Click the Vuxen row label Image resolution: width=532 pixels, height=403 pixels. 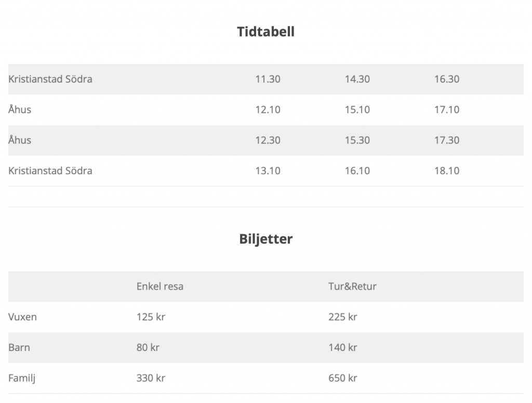point(22,317)
